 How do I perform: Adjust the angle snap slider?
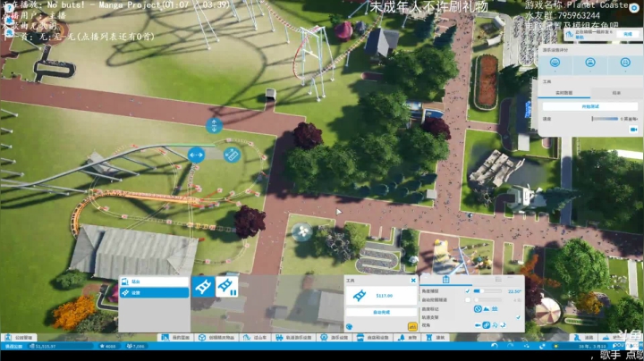pyautogui.click(x=487, y=291)
